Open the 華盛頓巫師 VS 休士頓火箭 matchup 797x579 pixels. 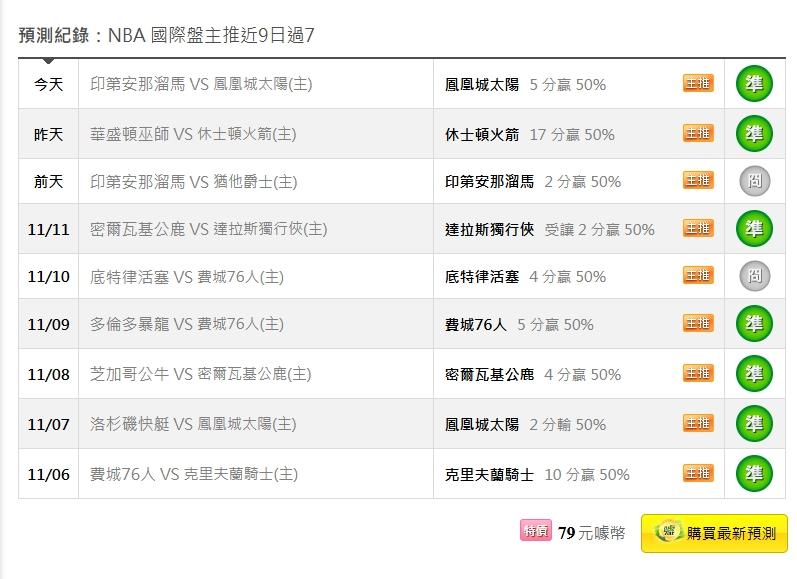coord(193,134)
